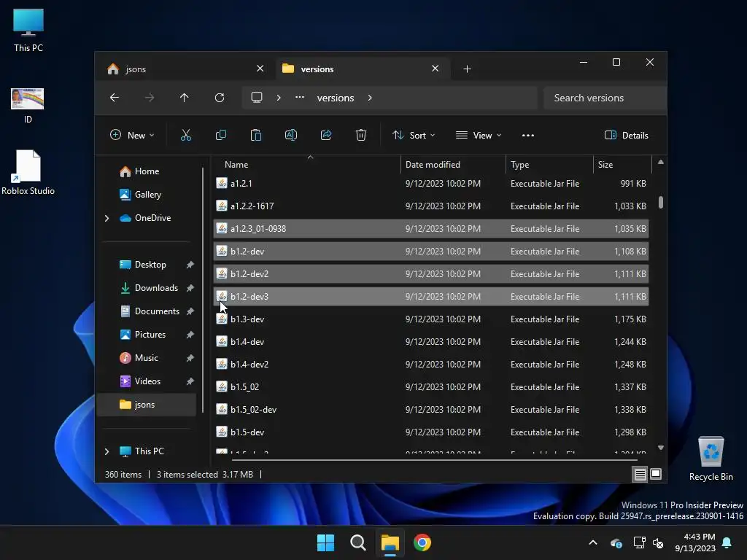Select file a1.2.1
747x560 pixels.
click(x=430, y=184)
